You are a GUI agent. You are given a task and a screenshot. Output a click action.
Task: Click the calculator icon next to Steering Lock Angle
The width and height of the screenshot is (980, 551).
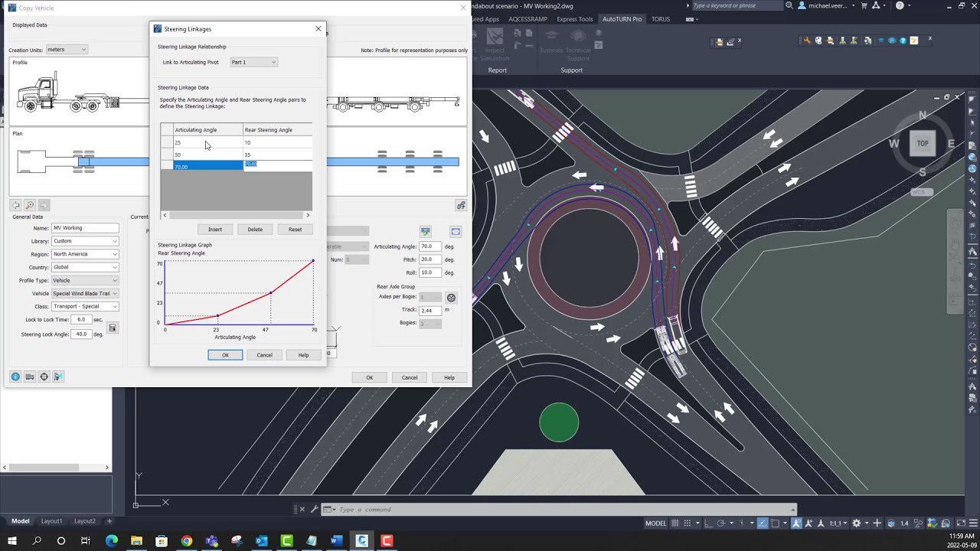pyautogui.click(x=113, y=328)
